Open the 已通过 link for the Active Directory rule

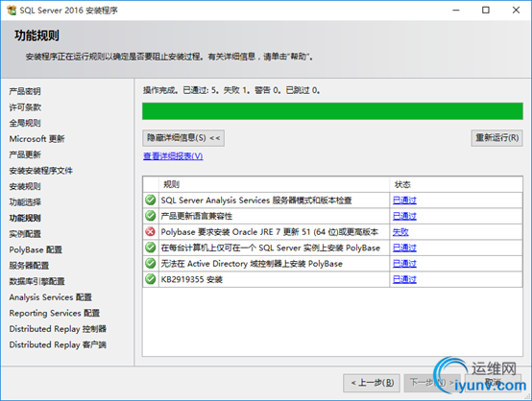click(404, 264)
